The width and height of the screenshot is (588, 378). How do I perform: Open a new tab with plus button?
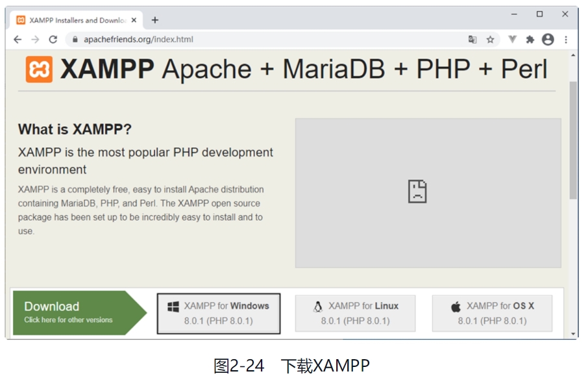(x=154, y=20)
